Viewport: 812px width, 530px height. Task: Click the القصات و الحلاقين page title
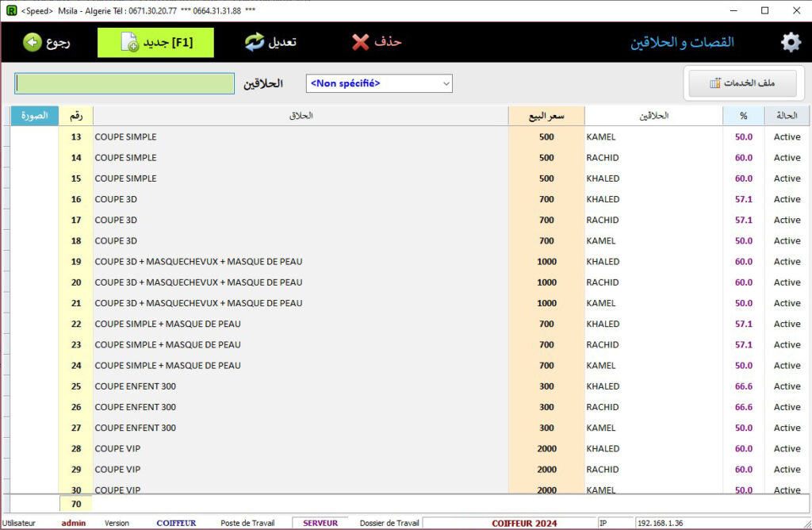point(682,43)
